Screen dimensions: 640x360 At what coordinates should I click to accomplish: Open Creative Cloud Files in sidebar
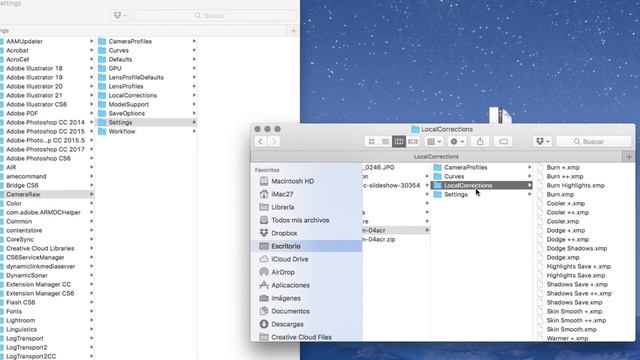click(x=301, y=337)
